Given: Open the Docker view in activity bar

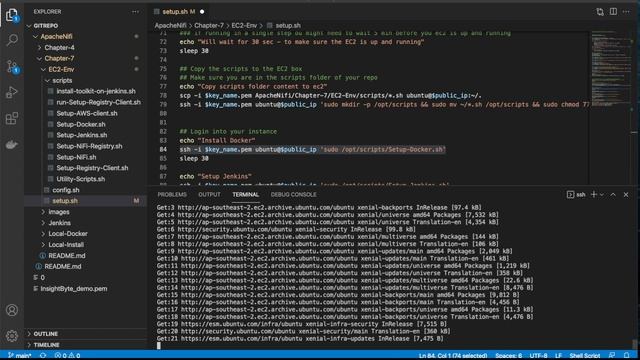Looking at the screenshot, I should pyautogui.click(x=12, y=144).
